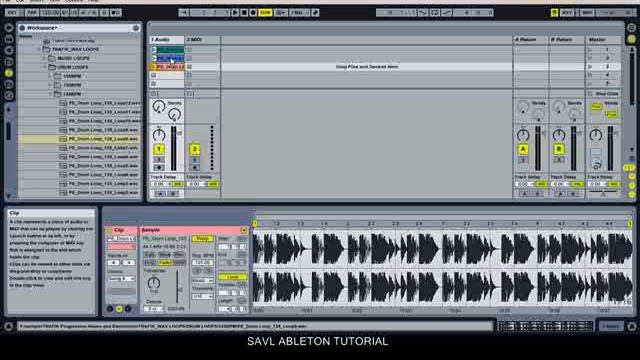Show the Envelopes box yellow toggle icon
The image size is (640, 360).
119,309
